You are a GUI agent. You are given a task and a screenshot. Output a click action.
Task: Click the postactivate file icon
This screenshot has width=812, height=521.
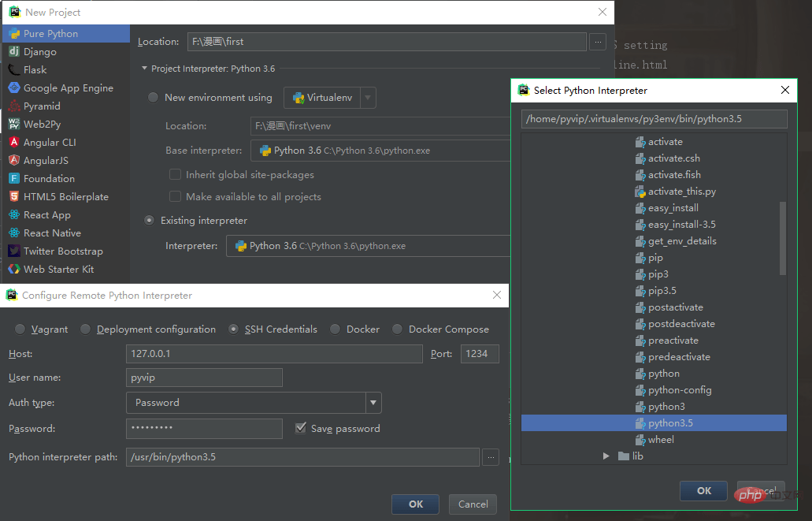click(640, 307)
